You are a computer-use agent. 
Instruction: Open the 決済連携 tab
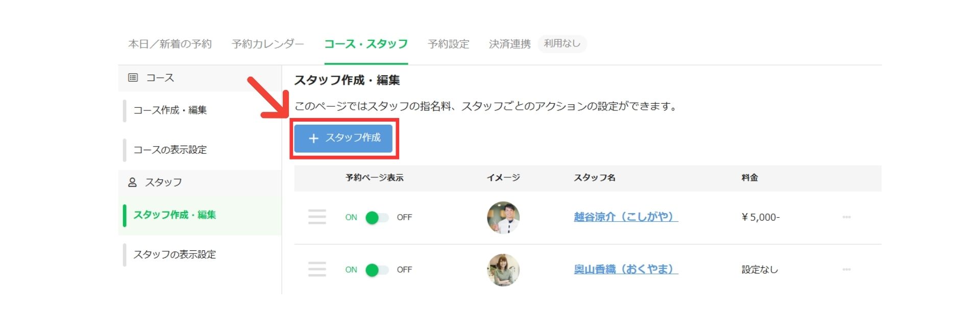(x=509, y=44)
